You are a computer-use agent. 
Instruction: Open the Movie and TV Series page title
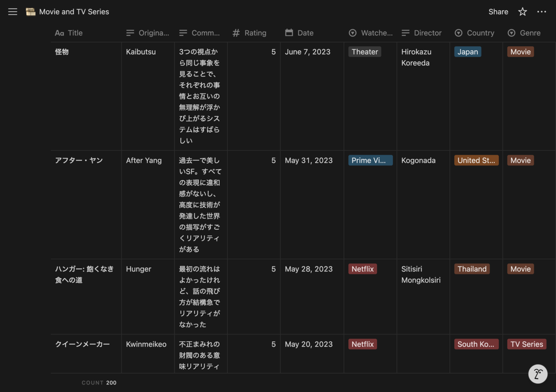pyautogui.click(x=74, y=12)
